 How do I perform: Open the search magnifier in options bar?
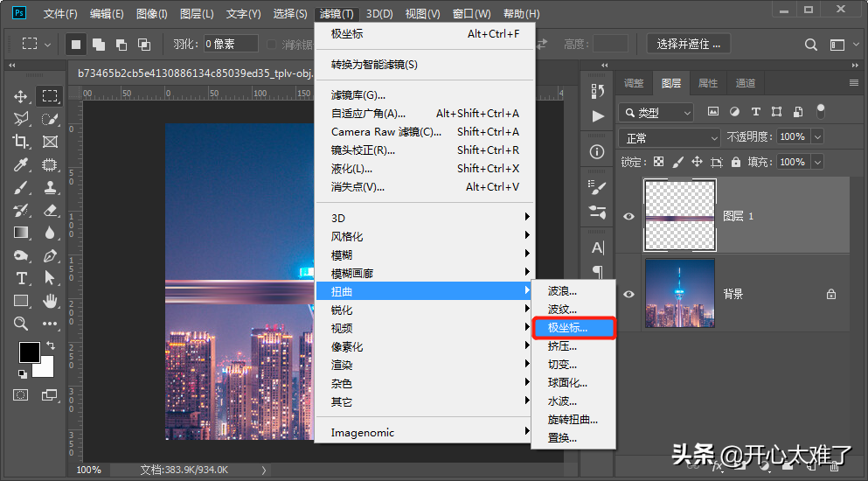810,45
